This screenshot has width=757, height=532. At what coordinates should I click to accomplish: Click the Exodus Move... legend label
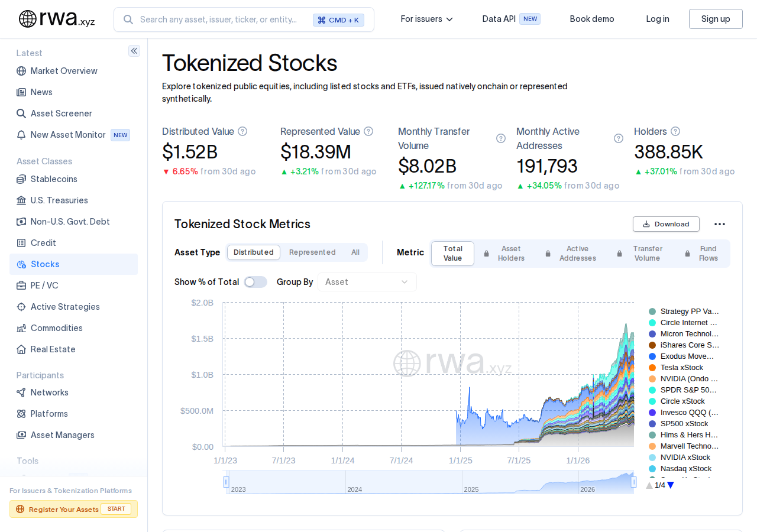[687, 356]
